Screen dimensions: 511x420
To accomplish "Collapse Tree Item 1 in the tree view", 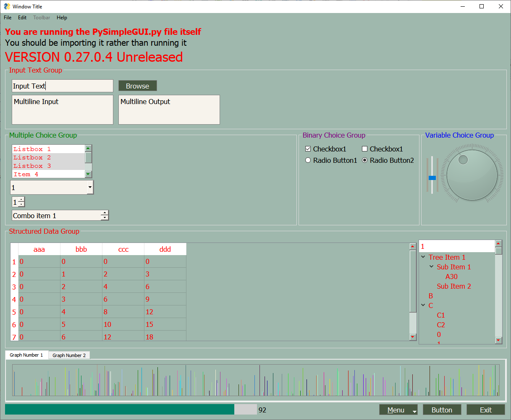I will [423, 257].
